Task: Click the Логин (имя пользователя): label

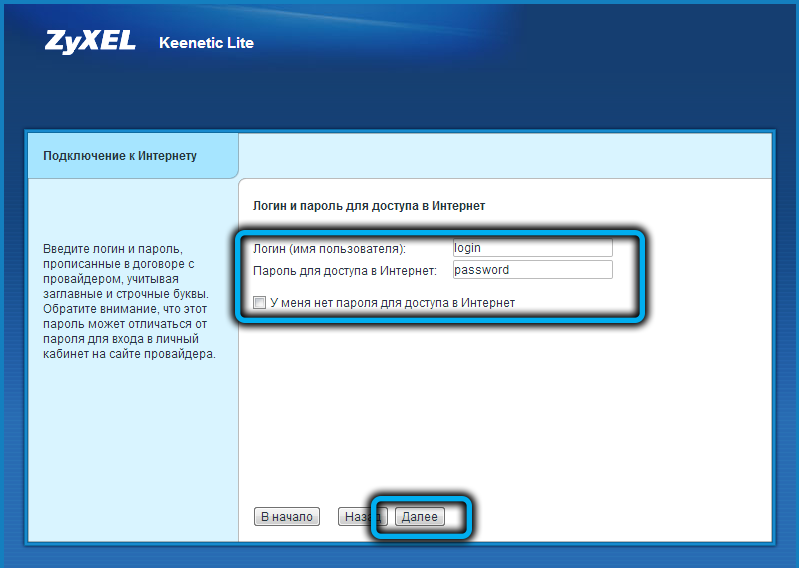Action: tap(329, 249)
